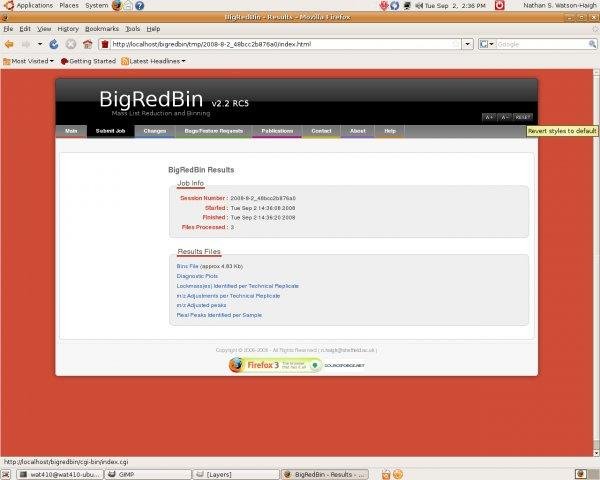Click the Forward navigation arrow

pyautogui.click(x=26, y=44)
